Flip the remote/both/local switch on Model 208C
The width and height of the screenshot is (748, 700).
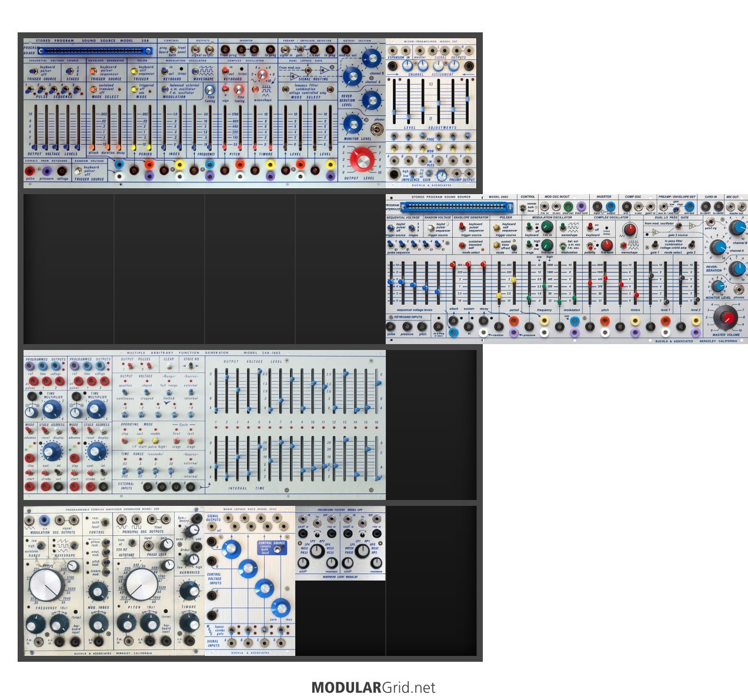522,207
